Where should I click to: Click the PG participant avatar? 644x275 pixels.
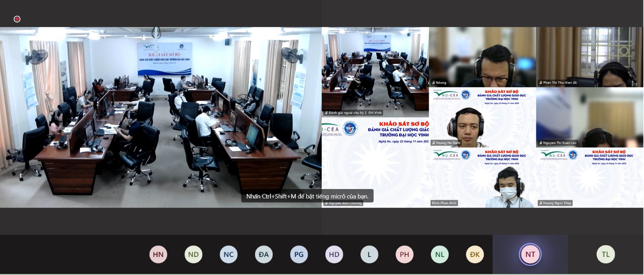299,254
